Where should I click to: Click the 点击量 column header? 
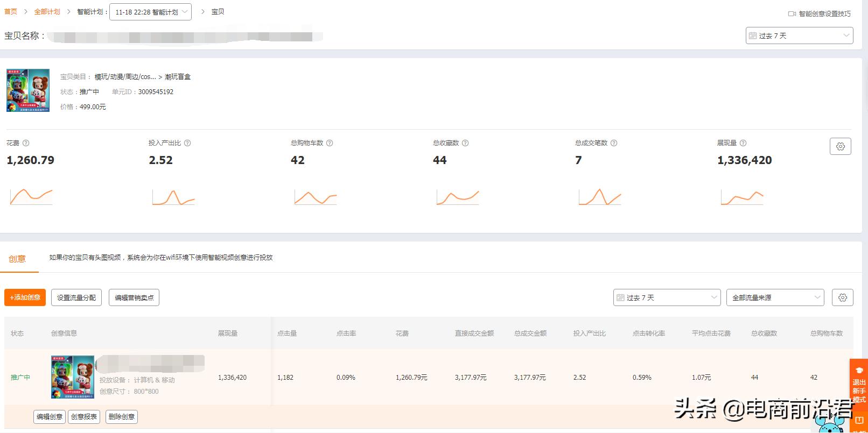tap(287, 333)
